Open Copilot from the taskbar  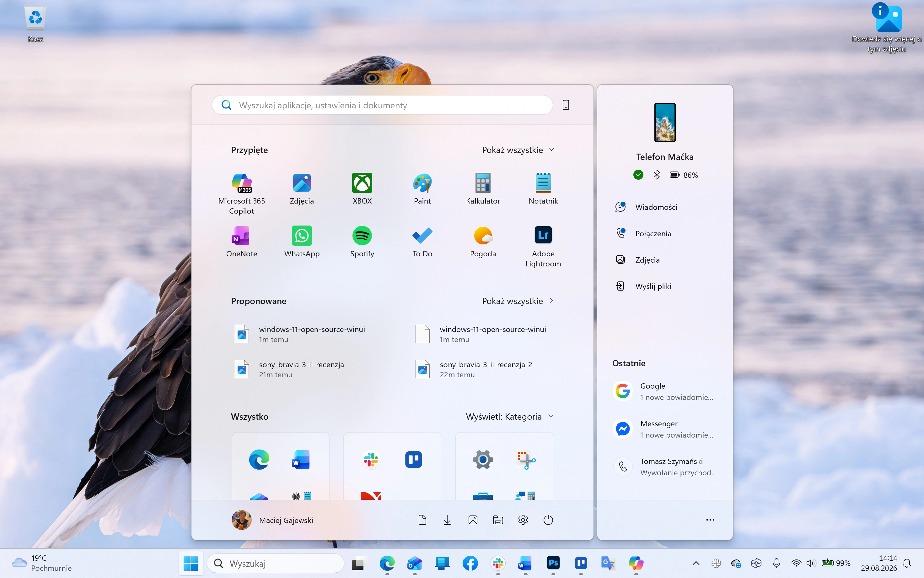636,563
